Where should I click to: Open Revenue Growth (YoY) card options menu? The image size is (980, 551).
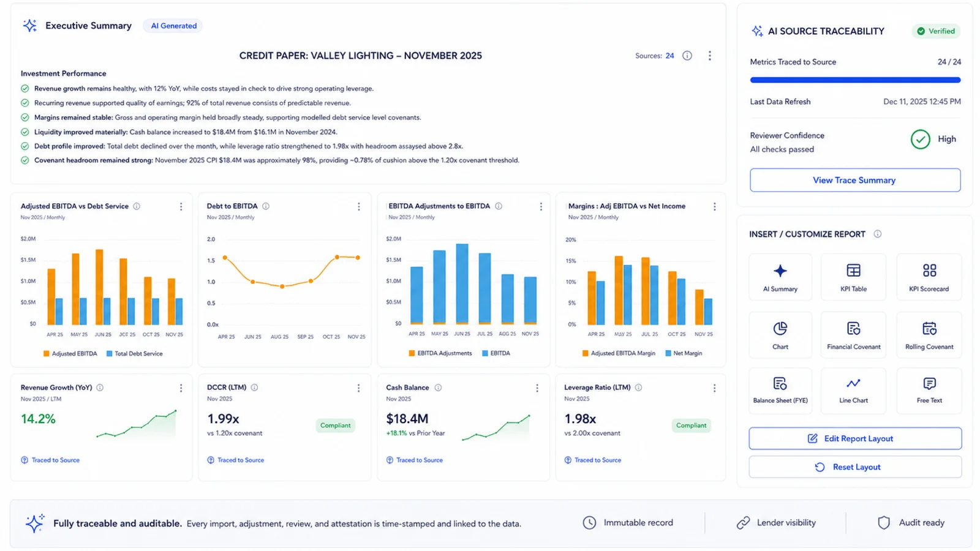tap(181, 388)
